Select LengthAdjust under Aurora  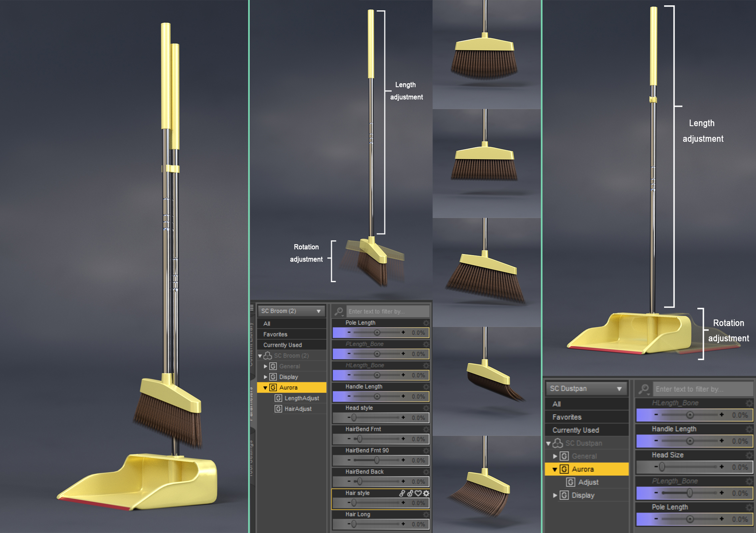[301, 398]
